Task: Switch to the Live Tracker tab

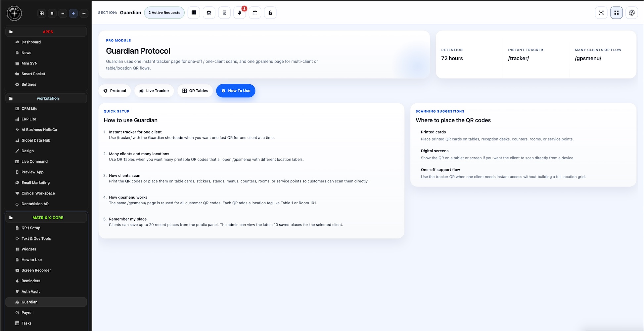Action: point(154,91)
